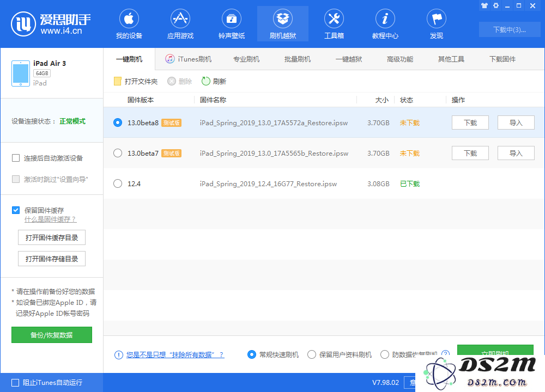Open 铃声壁纸 ringtones and wallpapers
545x392 pixels.
click(232, 24)
